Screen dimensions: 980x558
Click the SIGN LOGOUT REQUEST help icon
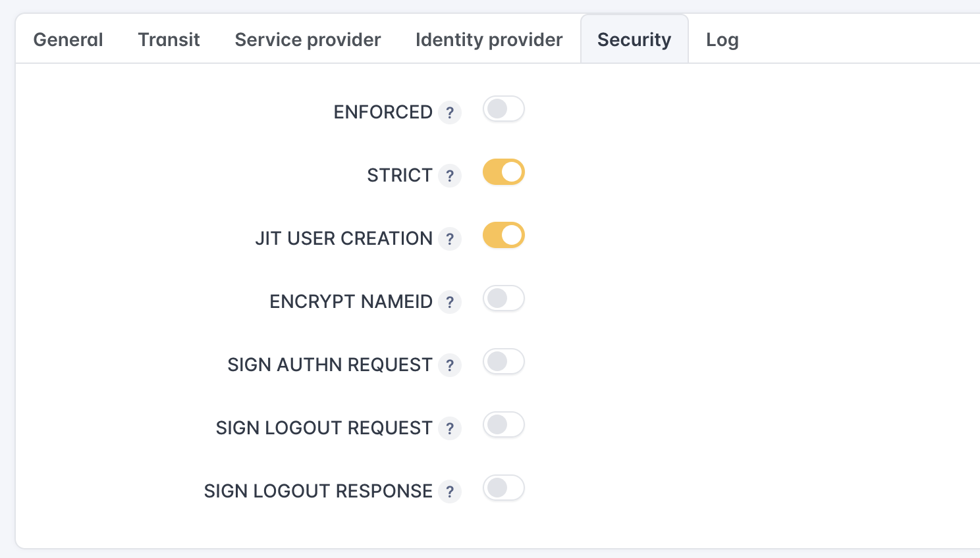[x=450, y=428]
